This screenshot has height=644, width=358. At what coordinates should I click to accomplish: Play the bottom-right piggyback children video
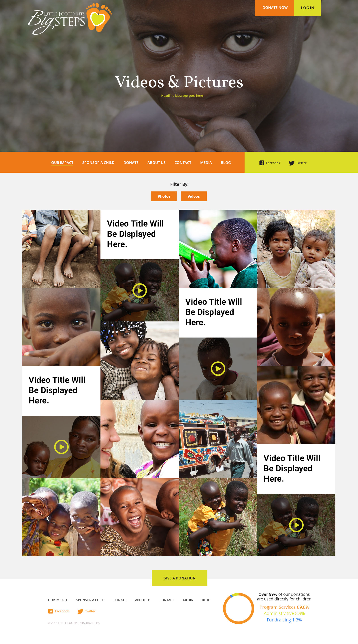tap(296, 525)
